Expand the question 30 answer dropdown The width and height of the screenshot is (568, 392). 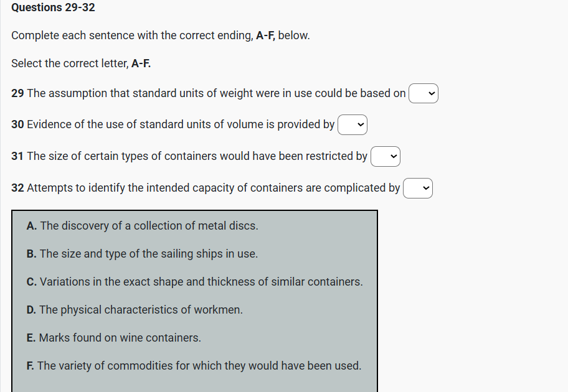point(353,125)
